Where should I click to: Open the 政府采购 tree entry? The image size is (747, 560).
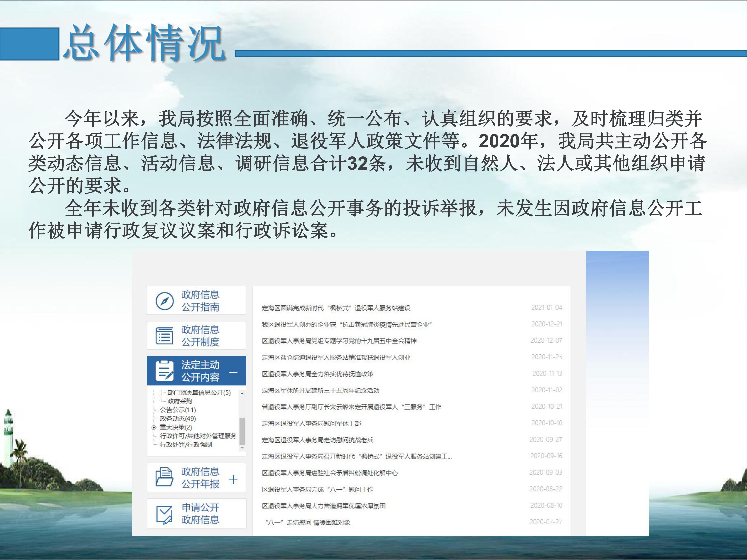coord(179,401)
